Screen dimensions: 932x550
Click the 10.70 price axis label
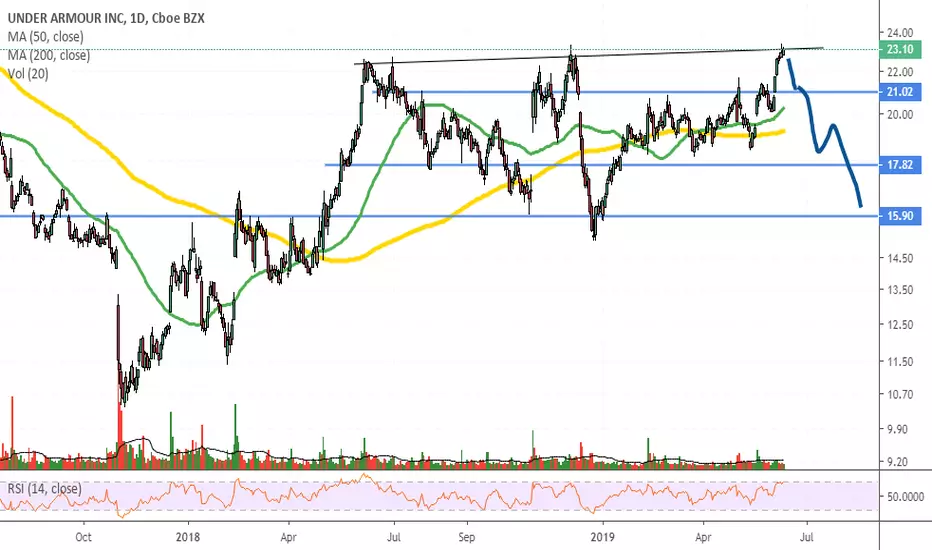(899, 394)
